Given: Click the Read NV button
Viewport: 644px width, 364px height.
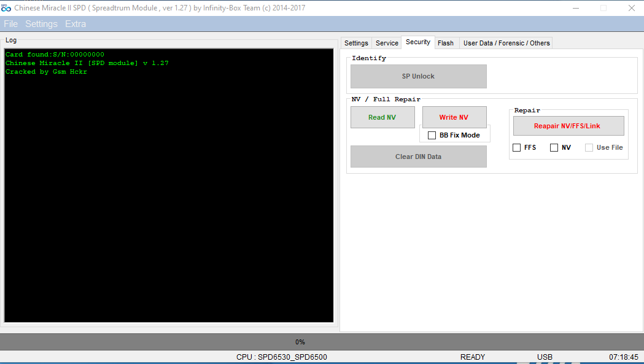Looking at the screenshot, I should point(382,117).
